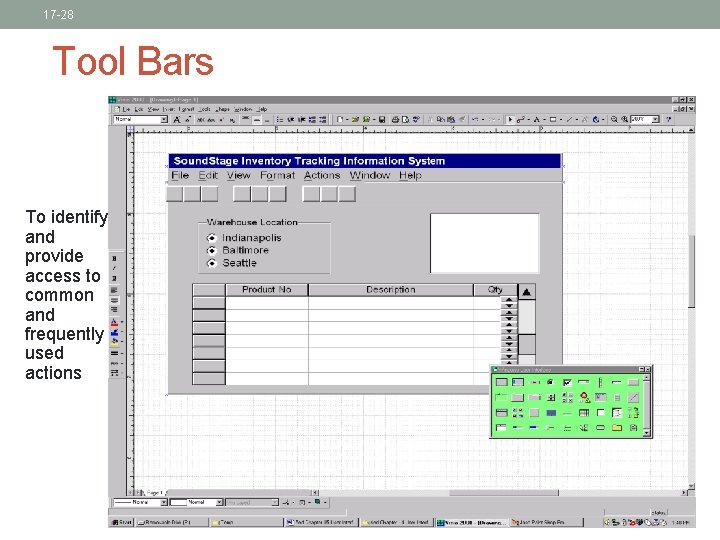Click the Spelling check icon
This screenshot has width=720, height=540.
pyautogui.click(x=416, y=119)
